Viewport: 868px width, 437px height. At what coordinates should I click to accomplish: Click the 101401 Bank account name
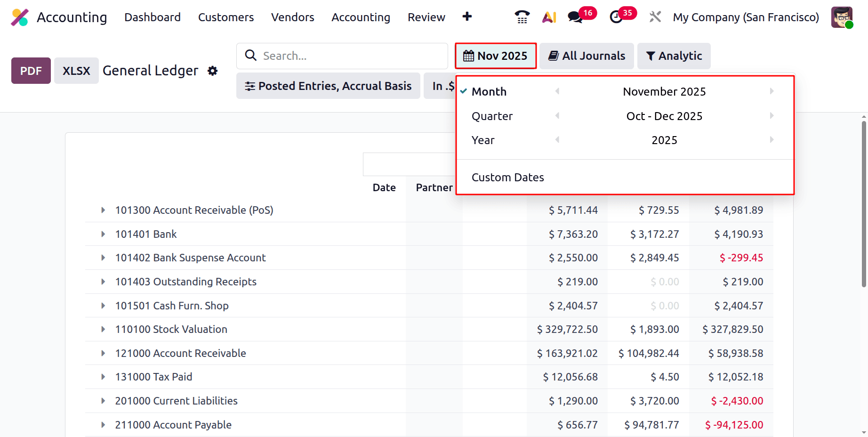coord(146,234)
